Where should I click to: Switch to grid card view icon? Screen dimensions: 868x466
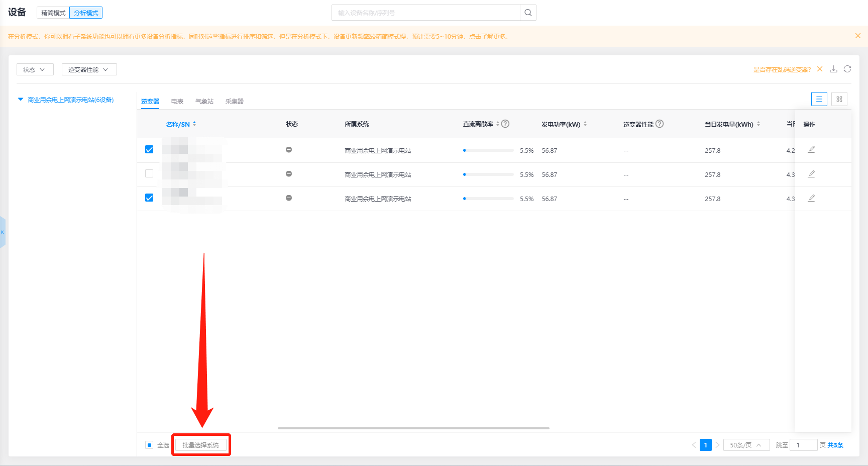point(839,99)
